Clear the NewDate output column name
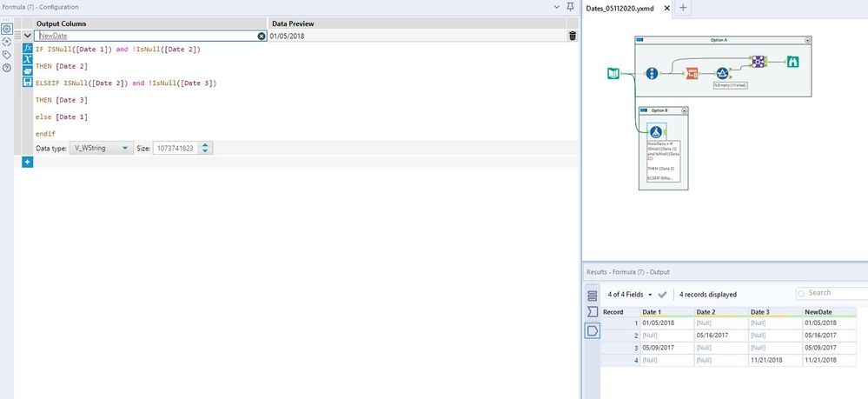Screen dimensions: 868x399 [x=262, y=36]
